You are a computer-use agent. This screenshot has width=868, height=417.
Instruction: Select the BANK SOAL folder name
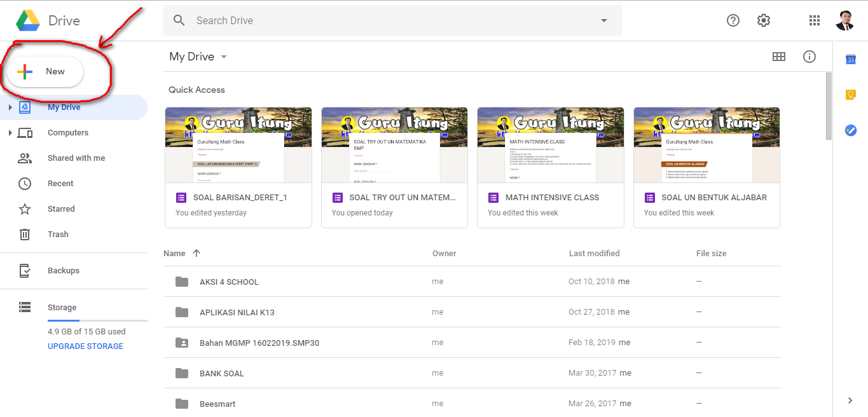point(222,373)
